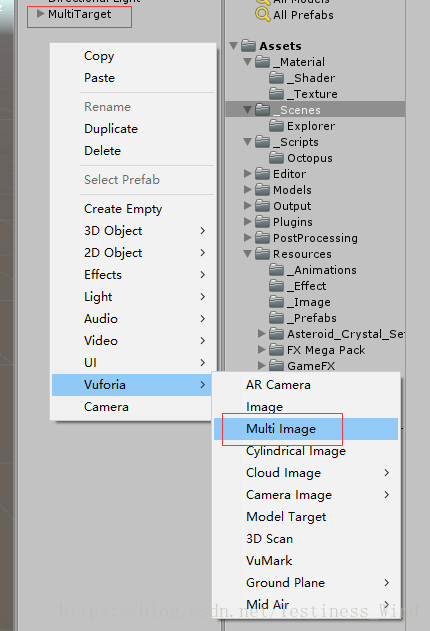Click the Asteroid_Crystal_Set folder icon
Screen dimensions: 430x631
(276, 334)
